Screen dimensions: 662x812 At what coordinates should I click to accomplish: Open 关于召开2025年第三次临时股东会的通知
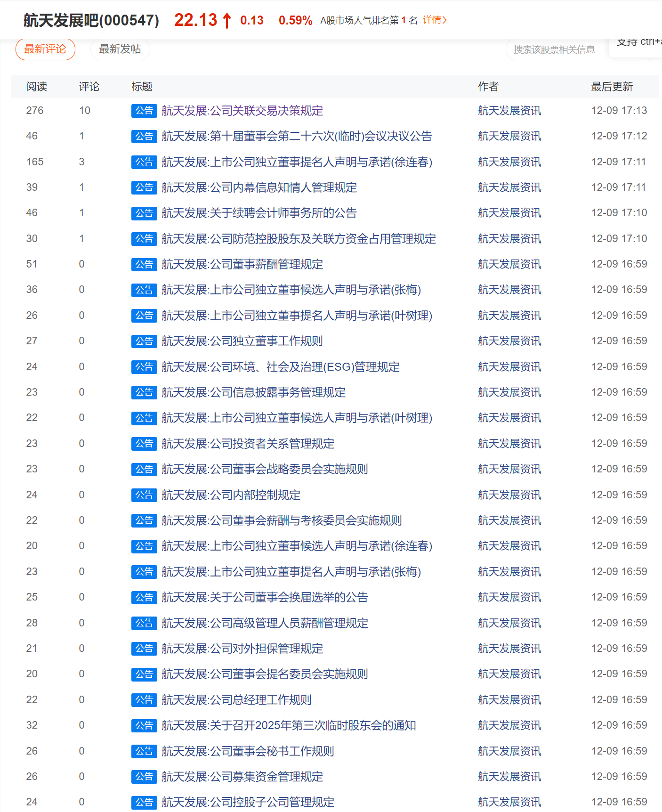(289, 725)
